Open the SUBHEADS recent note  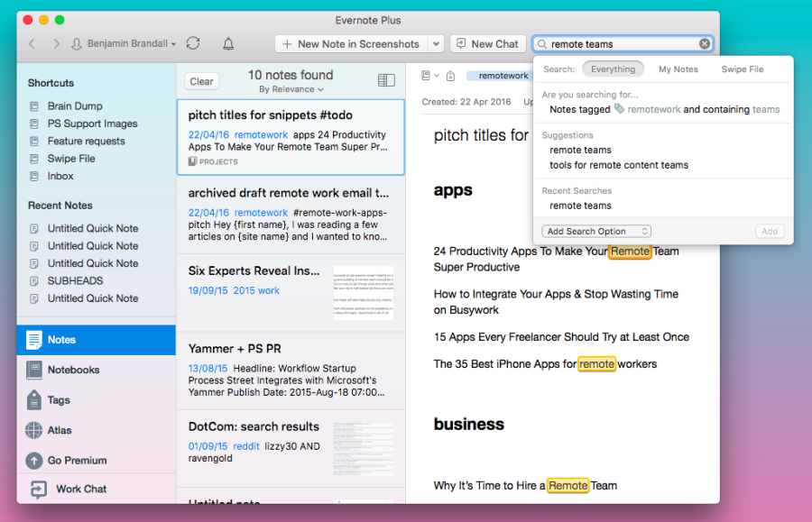pos(76,281)
